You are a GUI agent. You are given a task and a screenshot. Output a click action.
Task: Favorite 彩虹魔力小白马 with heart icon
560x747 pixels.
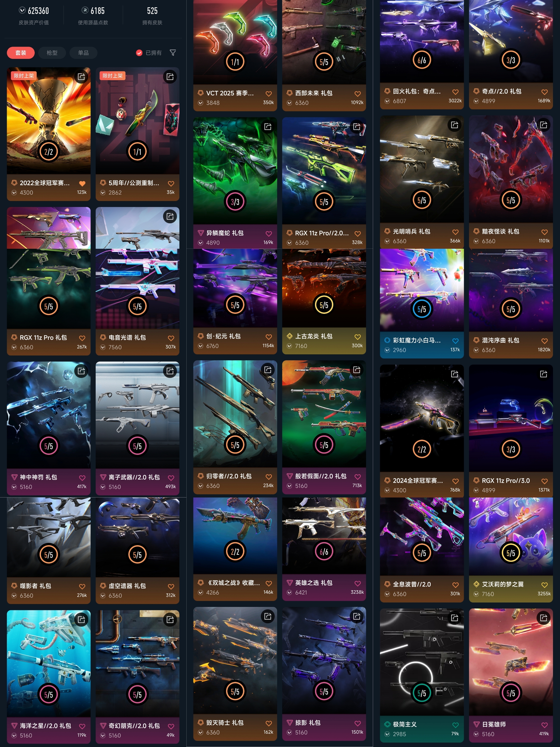click(x=455, y=341)
